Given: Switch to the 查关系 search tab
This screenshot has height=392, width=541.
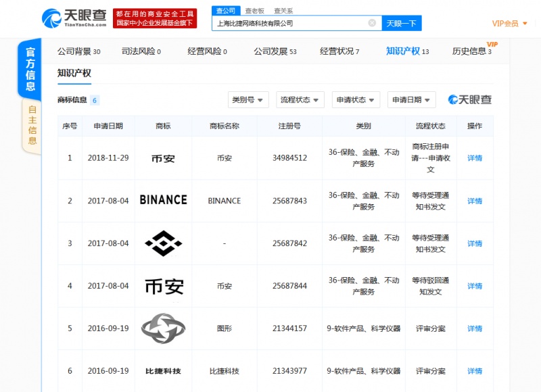Looking at the screenshot, I should tap(283, 11).
